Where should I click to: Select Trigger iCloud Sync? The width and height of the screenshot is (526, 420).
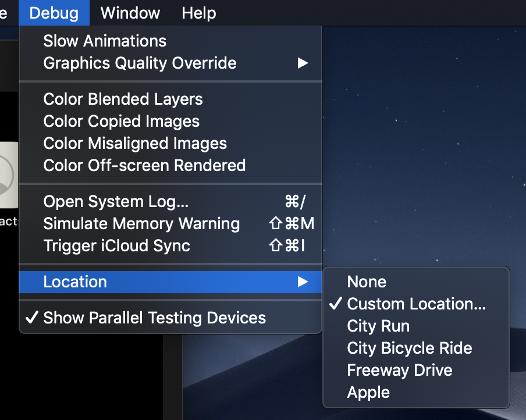tap(170, 245)
